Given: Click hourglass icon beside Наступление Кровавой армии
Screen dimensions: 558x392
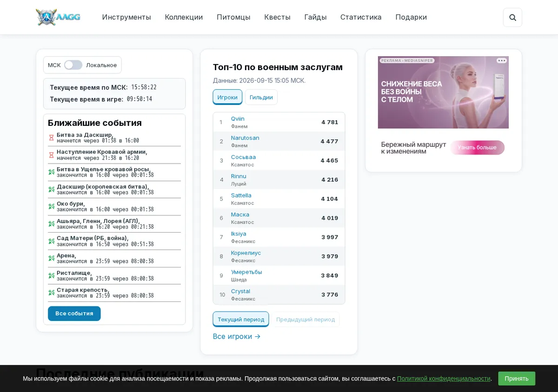Looking at the screenshot, I should pyautogui.click(x=52, y=155).
